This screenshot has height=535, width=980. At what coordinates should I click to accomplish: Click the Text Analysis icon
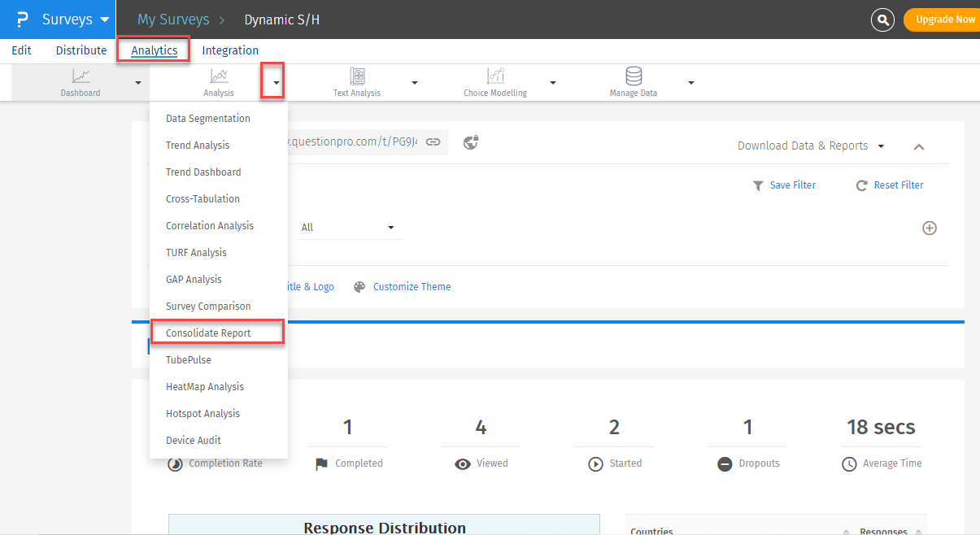click(x=357, y=76)
